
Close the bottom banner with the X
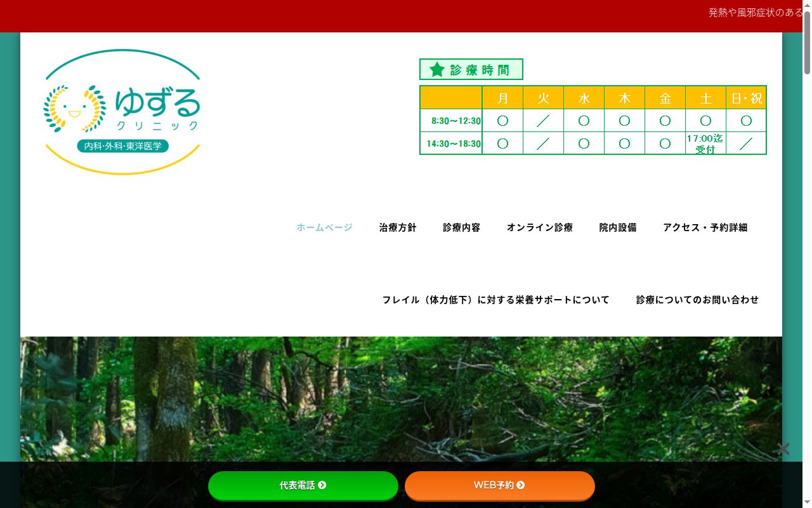tap(783, 449)
